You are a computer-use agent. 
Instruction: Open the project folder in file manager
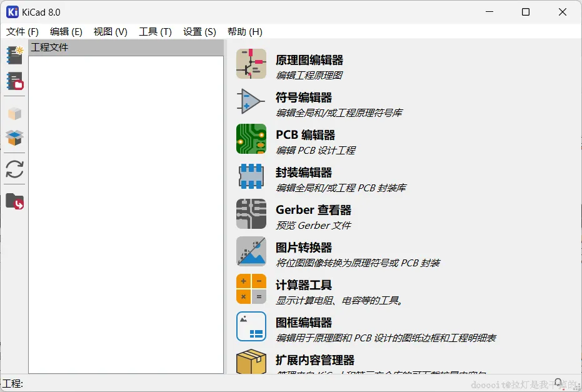[14, 201]
